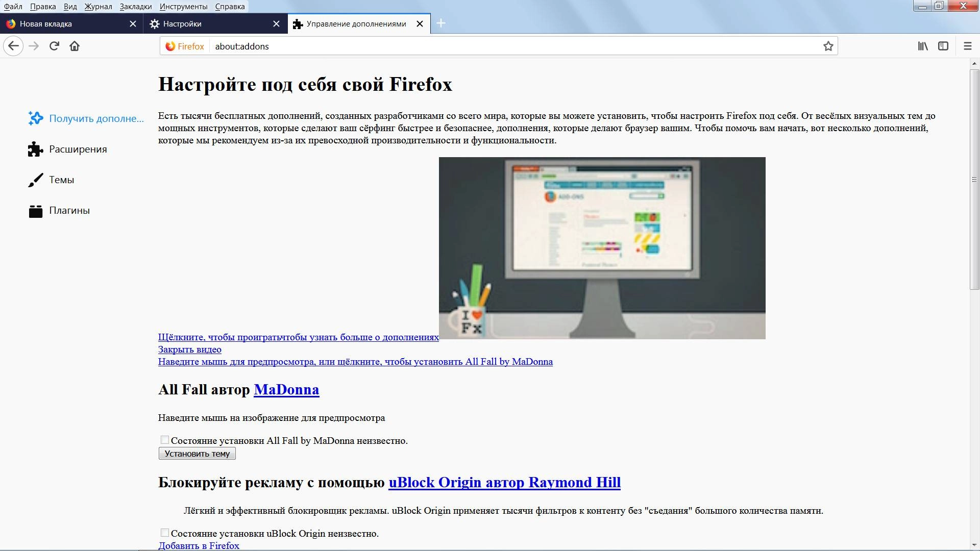Open the Закладки menu
The height and width of the screenshot is (551, 980).
136,7
